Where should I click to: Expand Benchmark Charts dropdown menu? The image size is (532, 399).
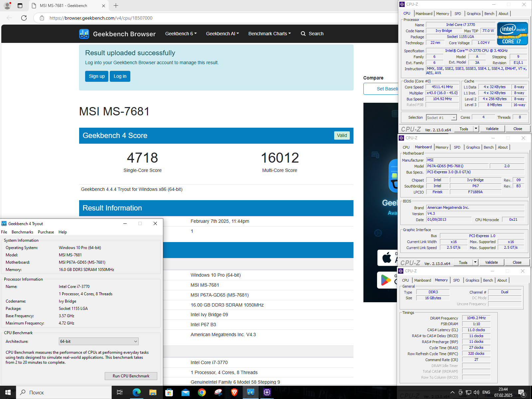coord(270,34)
